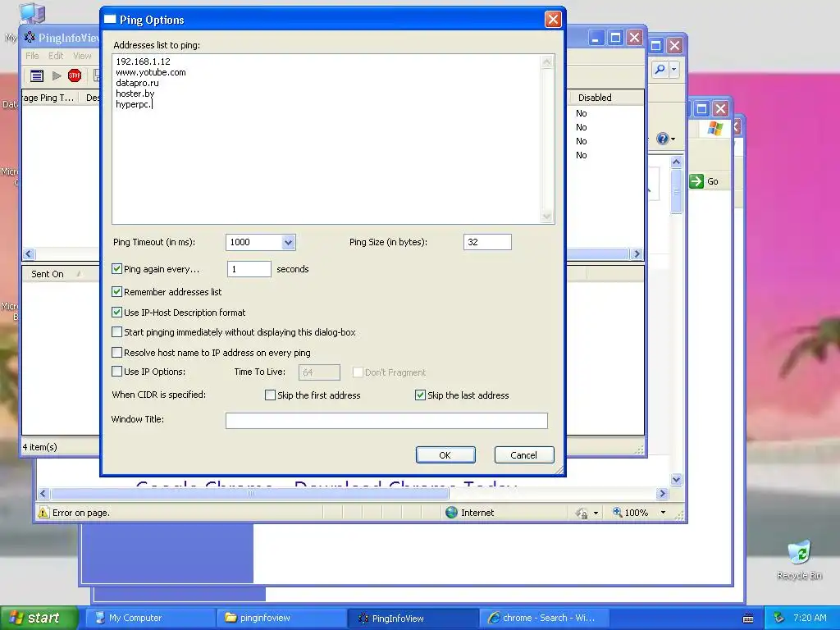Click PingInfoView right horizontal scroll arrow

(637, 254)
